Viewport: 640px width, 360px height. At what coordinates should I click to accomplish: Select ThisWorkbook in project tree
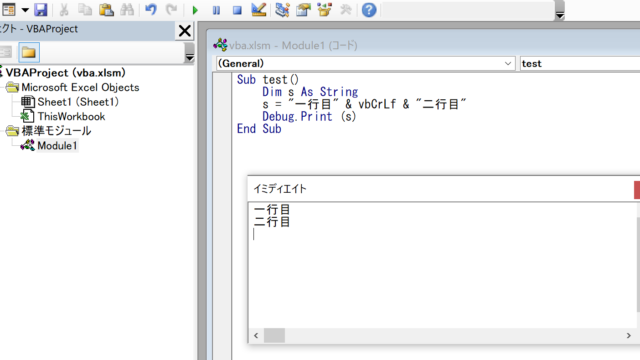pyautogui.click(x=71, y=117)
